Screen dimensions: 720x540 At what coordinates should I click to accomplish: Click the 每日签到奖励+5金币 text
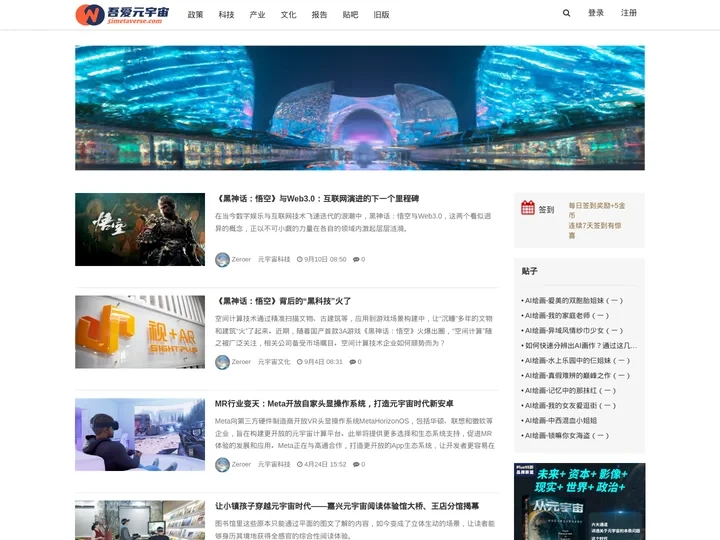point(596,210)
